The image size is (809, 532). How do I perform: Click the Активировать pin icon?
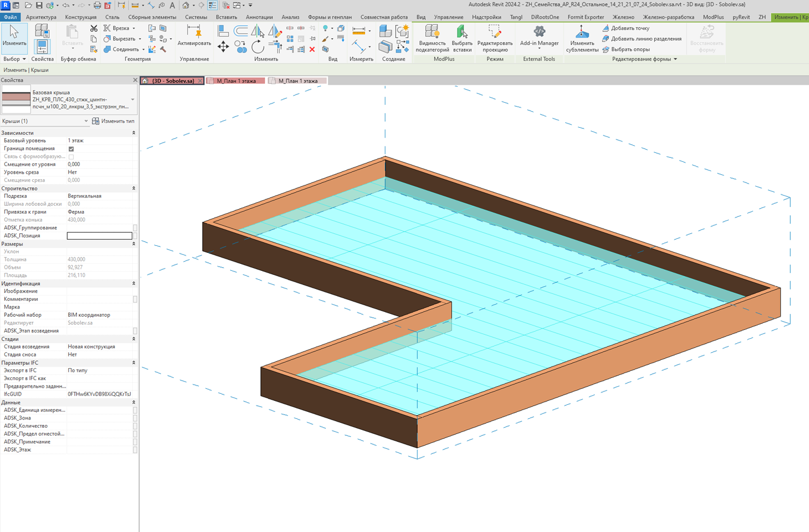pos(194,35)
